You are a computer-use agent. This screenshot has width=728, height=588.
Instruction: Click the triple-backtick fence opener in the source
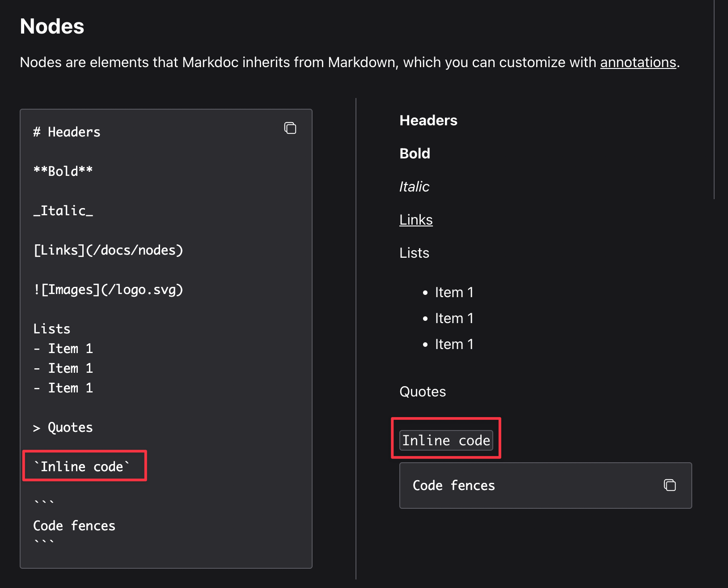[x=43, y=502]
